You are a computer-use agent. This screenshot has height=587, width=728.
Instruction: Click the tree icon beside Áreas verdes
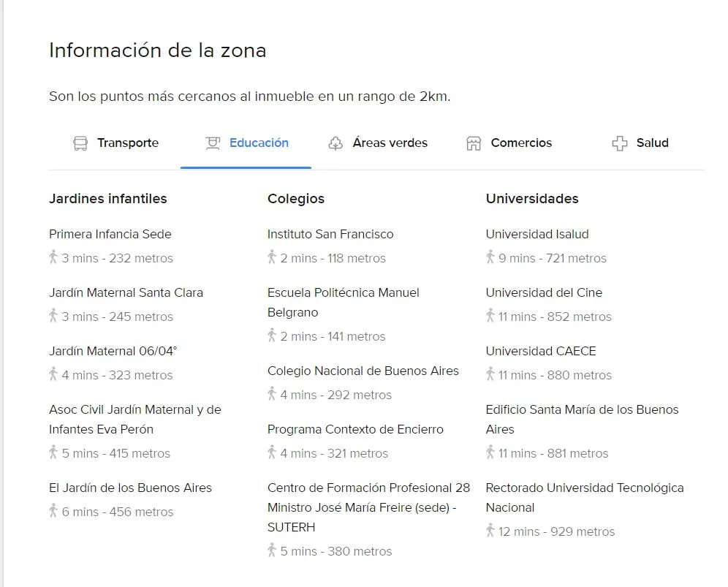[x=335, y=143]
